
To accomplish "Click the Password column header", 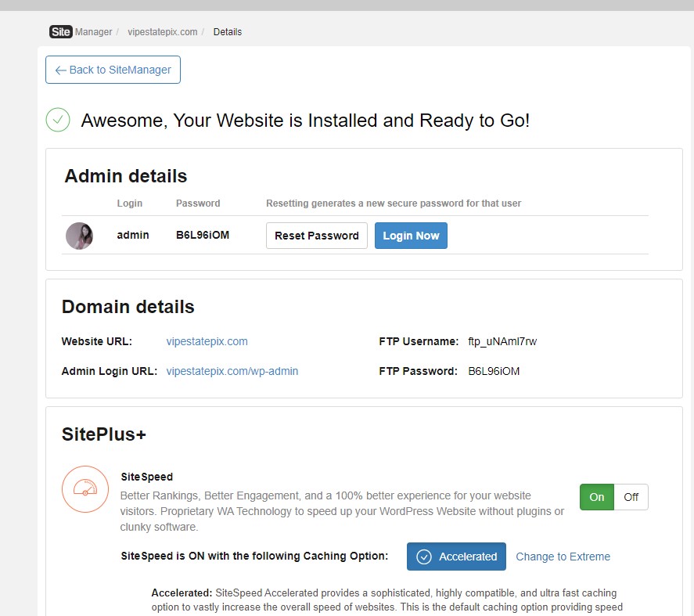I will [198, 204].
